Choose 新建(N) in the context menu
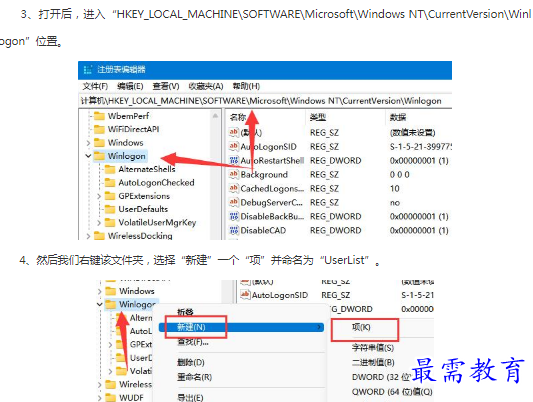 241,327
